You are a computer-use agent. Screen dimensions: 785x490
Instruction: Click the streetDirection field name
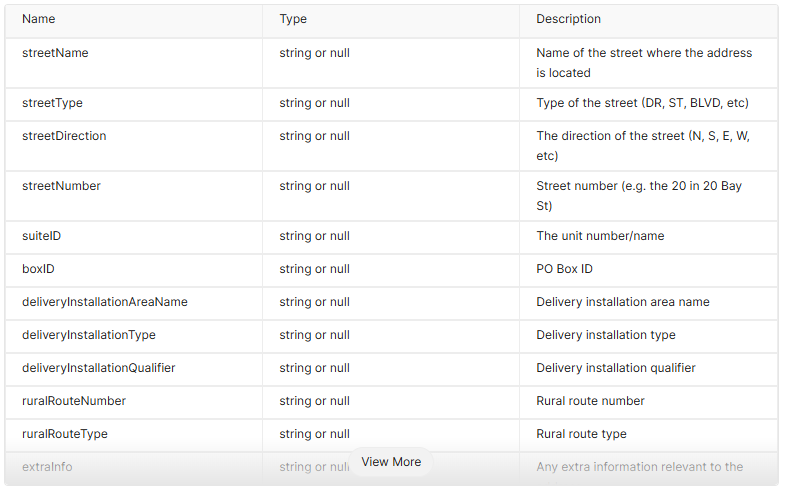coord(64,136)
